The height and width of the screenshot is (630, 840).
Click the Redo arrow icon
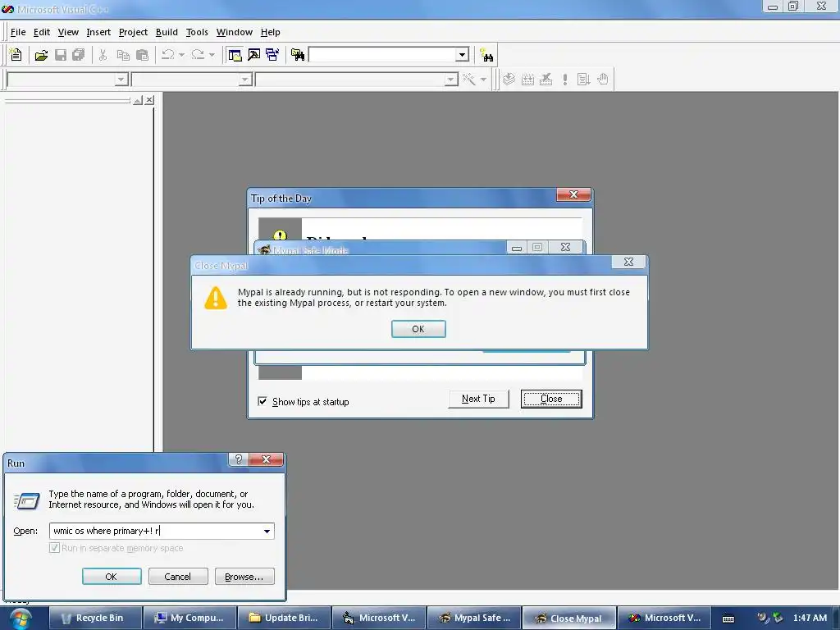pos(198,55)
